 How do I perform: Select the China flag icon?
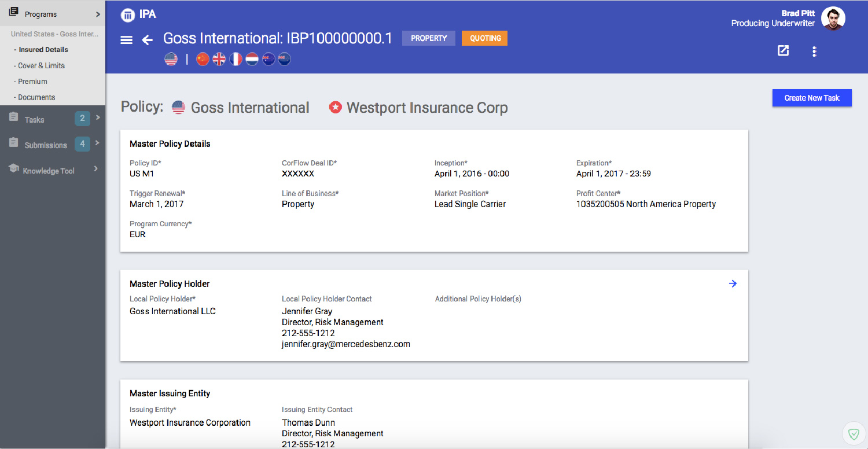coord(203,59)
